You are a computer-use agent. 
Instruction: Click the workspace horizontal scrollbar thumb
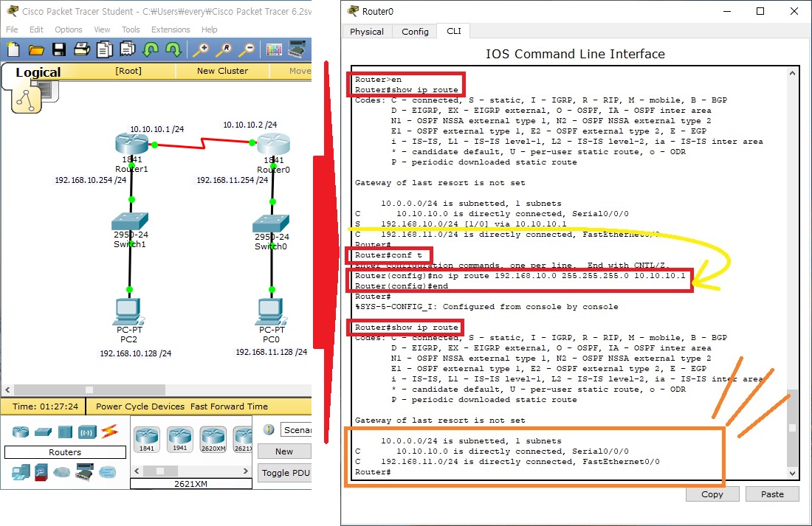coord(89,390)
